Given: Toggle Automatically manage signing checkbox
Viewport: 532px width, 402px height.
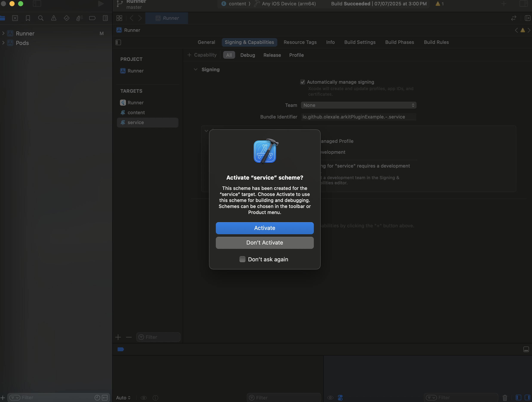Looking at the screenshot, I should [x=303, y=82].
